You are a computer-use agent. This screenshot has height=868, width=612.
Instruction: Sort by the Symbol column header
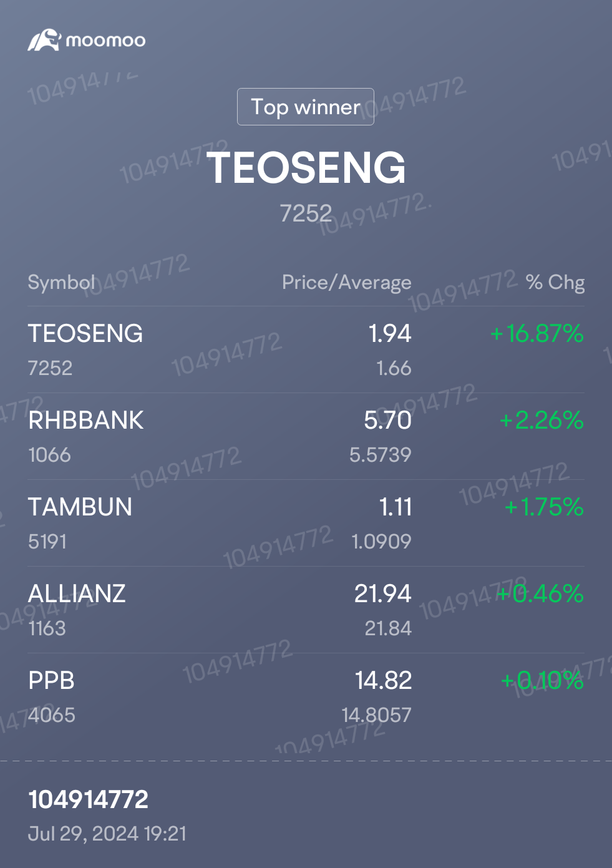tap(62, 283)
